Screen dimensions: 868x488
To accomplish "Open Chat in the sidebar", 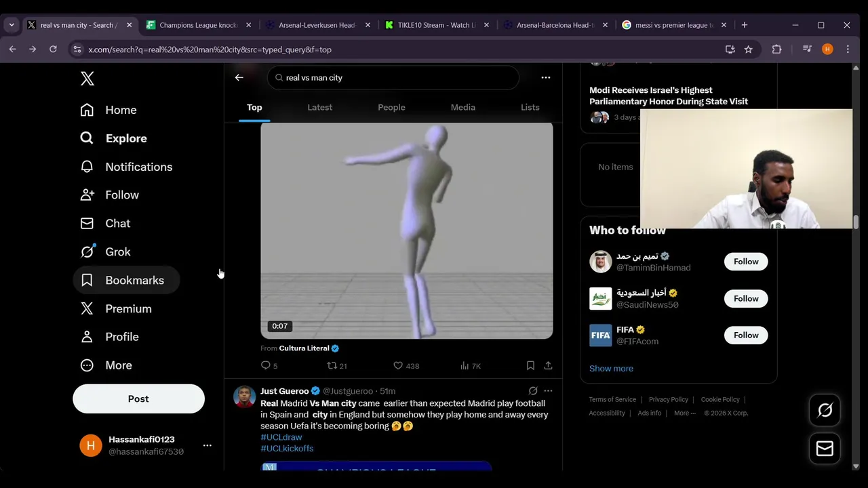I will (105, 224).
